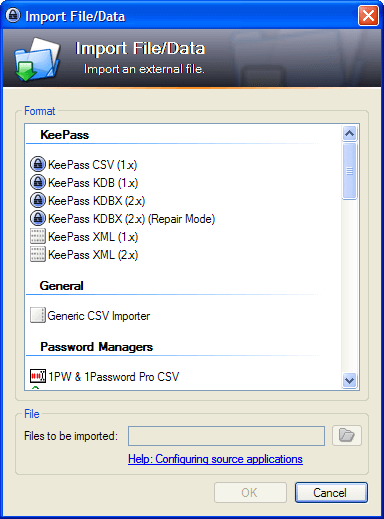Select the Generic CSV Importer icon

(x=38, y=315)
